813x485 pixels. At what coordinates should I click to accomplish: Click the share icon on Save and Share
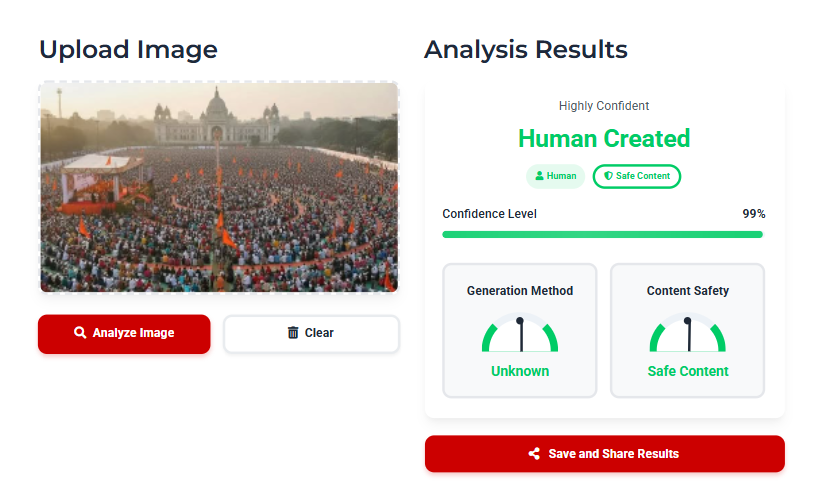pos(534,454)
